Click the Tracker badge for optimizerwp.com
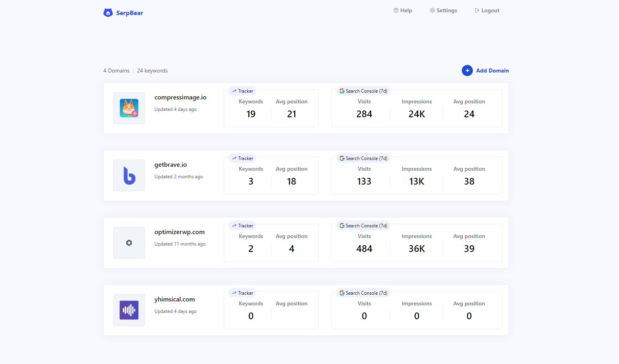 coord(242,225)
